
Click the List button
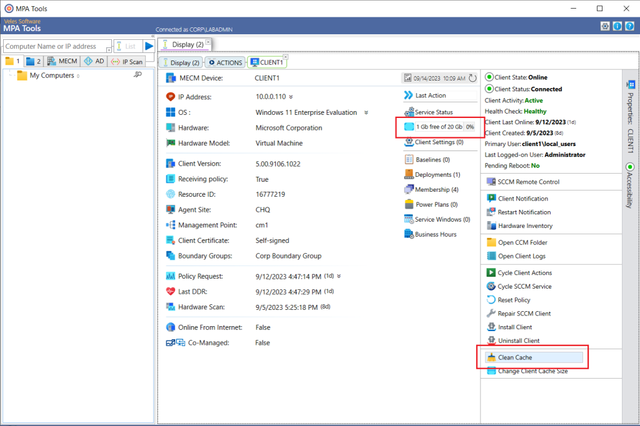tap(127, 46)
